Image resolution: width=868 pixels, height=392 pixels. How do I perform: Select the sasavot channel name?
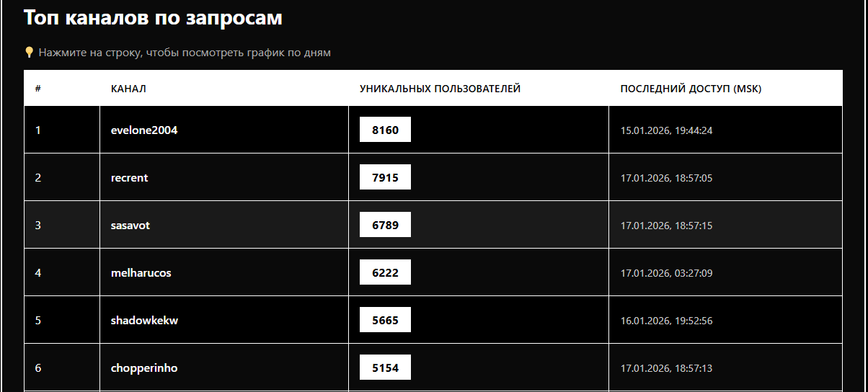130,226
